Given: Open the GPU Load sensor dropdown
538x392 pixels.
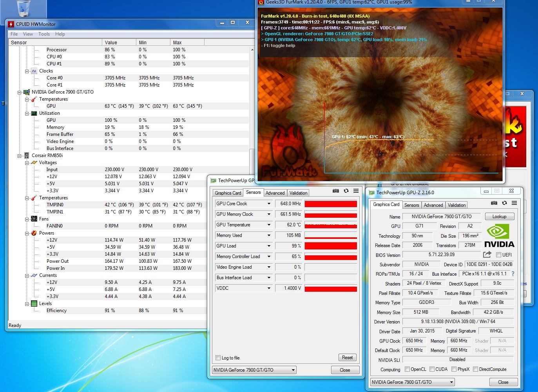Looking at the screenshot, I should (x=269, y=246).
